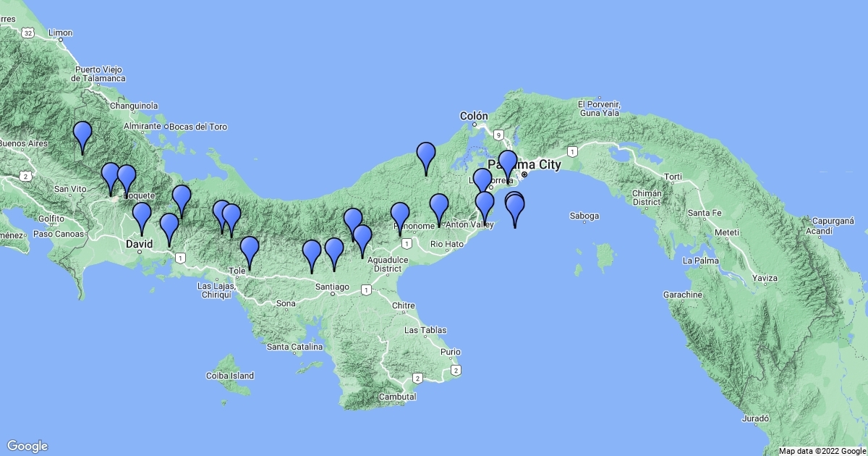Click the Panama City label
This screenshot has height=456, width=868.
[x=525, y=165]
